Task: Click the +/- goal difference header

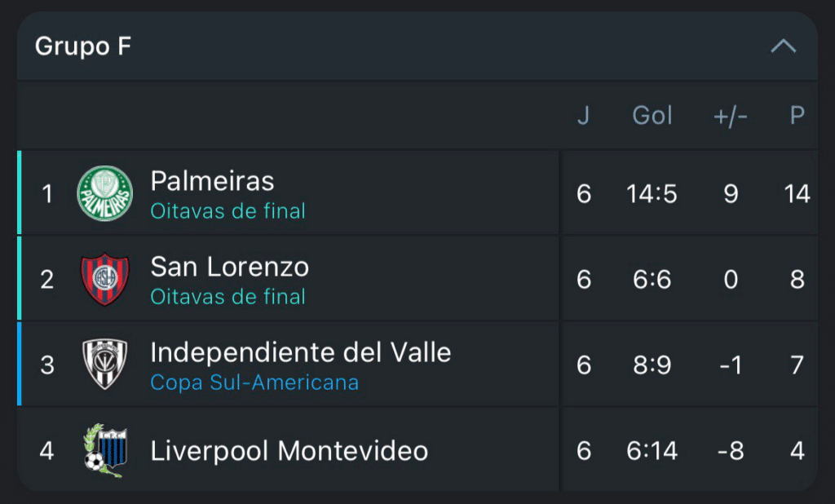Action: coord(730,116)
